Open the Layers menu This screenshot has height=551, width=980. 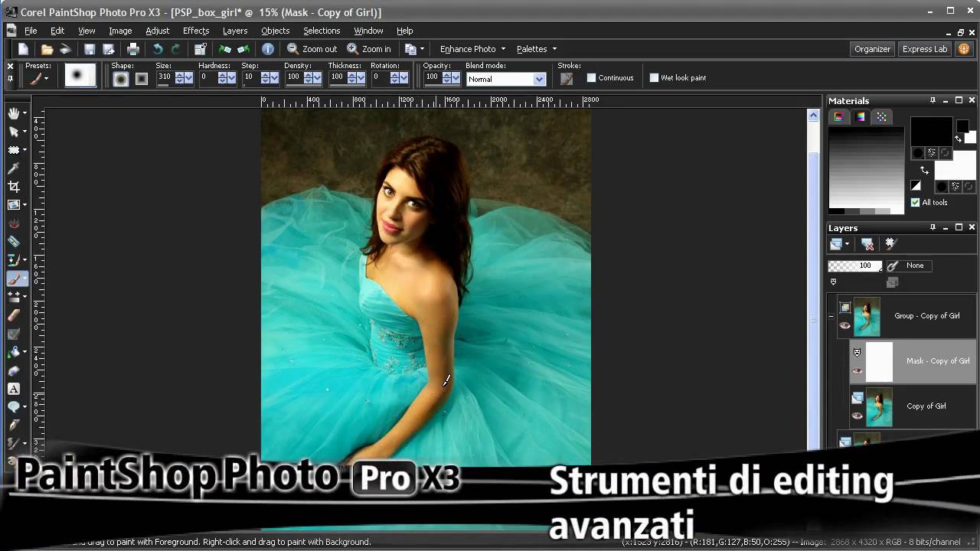click(x=235, y=31)
